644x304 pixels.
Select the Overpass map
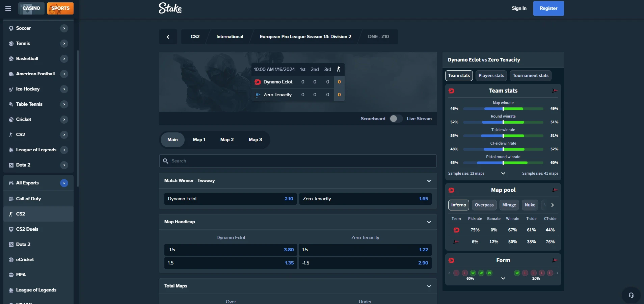484,205
